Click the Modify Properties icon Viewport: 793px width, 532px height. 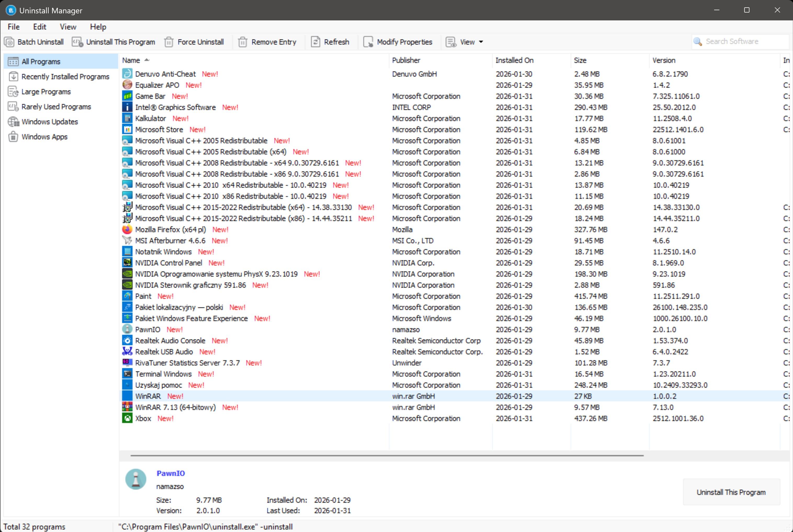(368, 42)
